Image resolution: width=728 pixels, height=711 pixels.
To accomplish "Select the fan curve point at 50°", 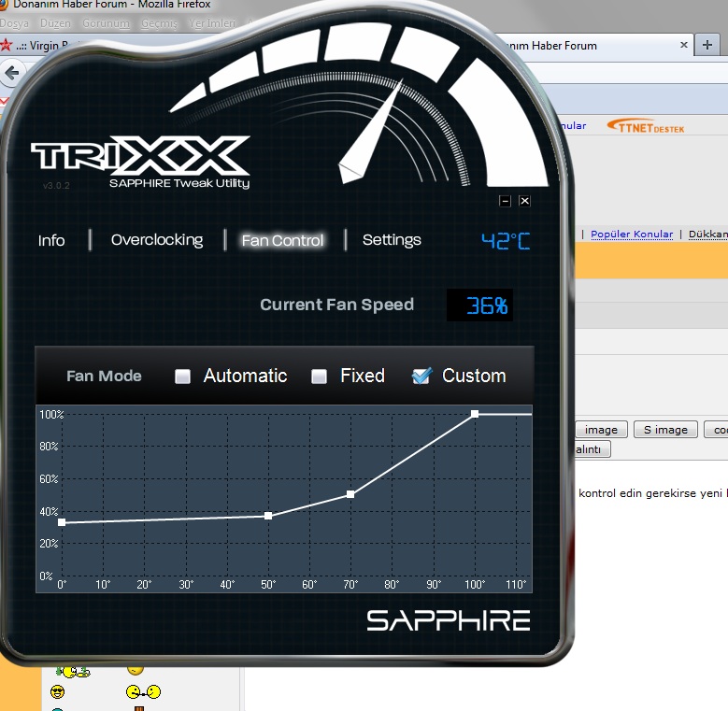I will (x=268, y=516).
